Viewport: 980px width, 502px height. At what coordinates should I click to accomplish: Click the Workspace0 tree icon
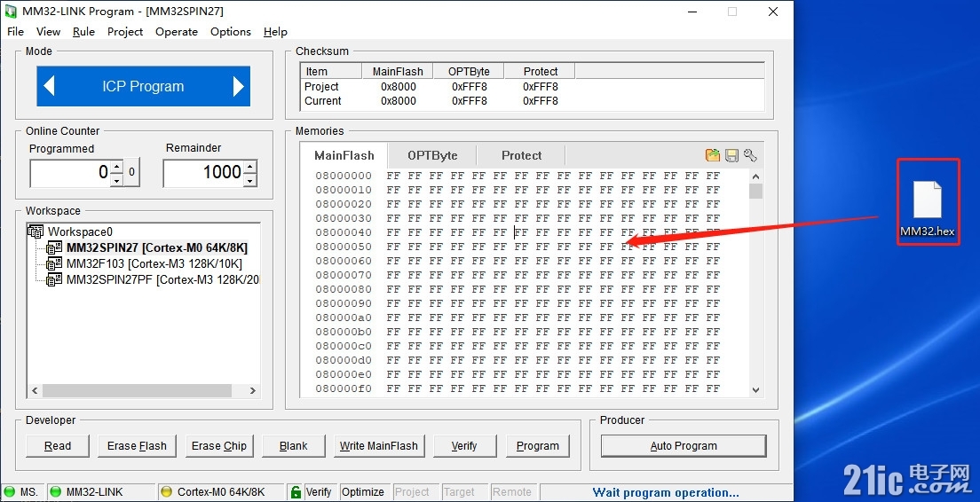[x=36, y=231]
